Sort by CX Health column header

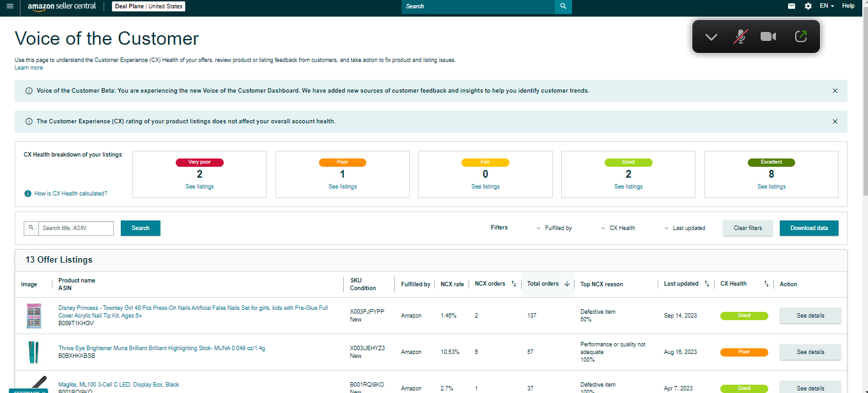tap(744, 284)
